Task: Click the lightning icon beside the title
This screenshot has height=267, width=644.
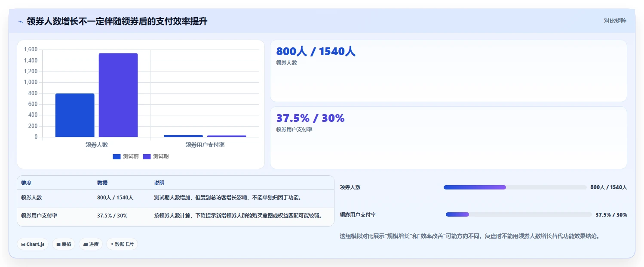Action: [x=21, y=21]
